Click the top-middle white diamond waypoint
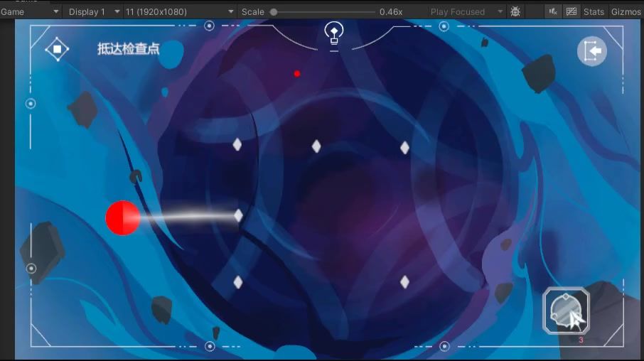The width and height of the screenshot is (644, 361). (316, 146)
